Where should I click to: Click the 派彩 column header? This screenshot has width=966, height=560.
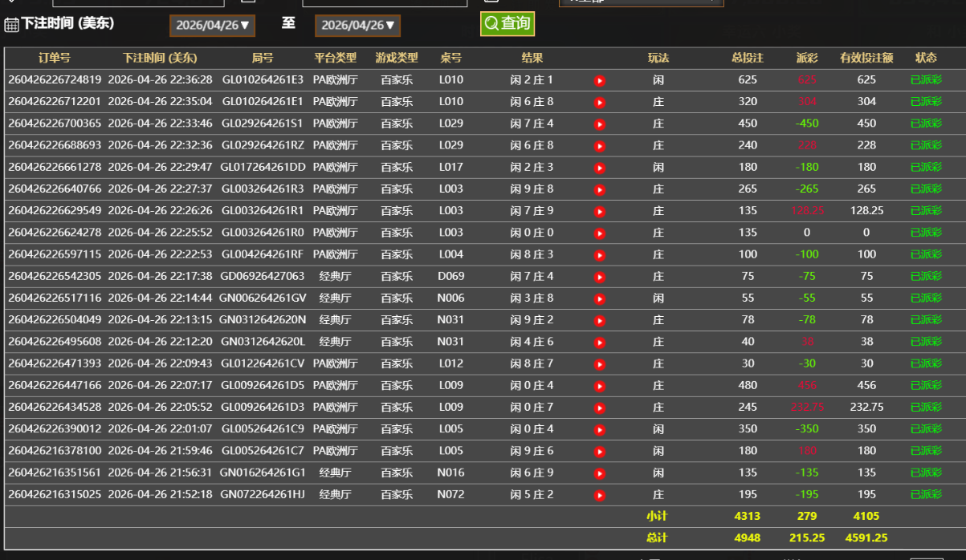click(x=807, y=58)
